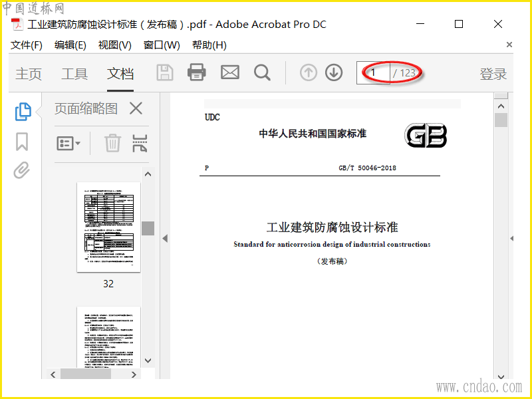This screenshot has width=532, height=399.
Task: Click the English subtitle 'Standard for anticorrosion design'
Action: (332, 244)
